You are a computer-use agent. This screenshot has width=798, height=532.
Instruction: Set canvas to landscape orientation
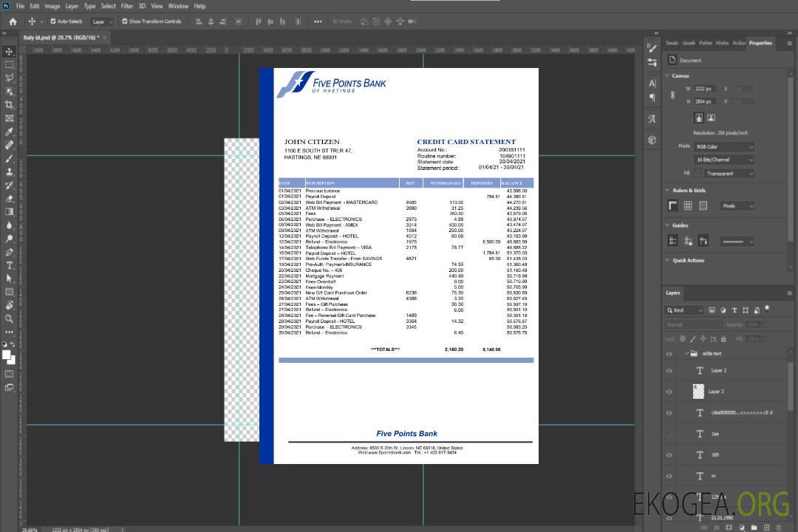(x=711, y=118)
